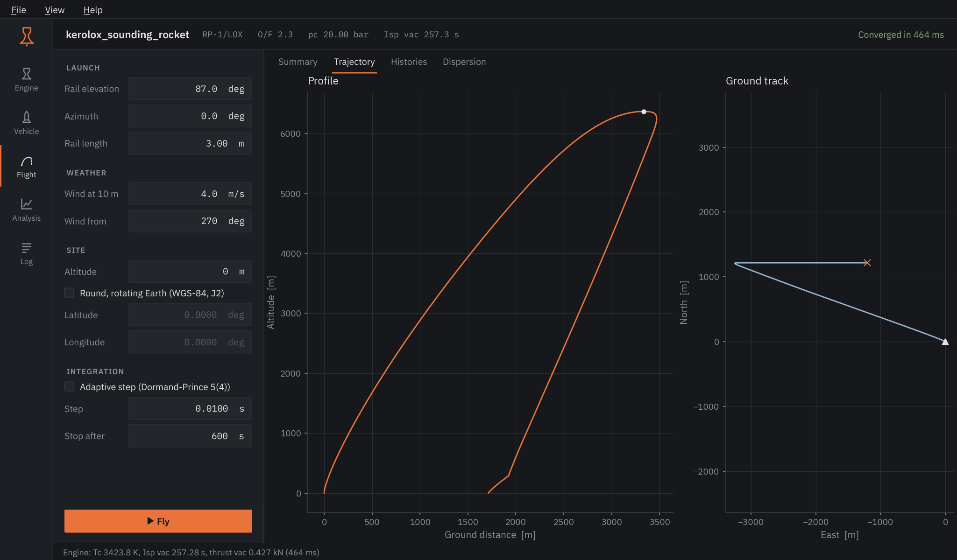Click the engine status bar message
The width and height of the screenshot is (957, 560).
pos(191,552)
